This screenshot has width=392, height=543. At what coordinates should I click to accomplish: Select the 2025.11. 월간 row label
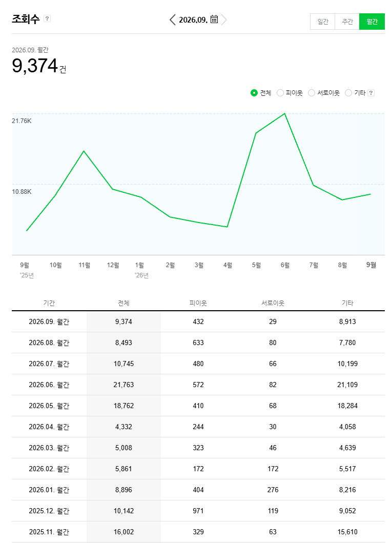[x=49, y=532]
